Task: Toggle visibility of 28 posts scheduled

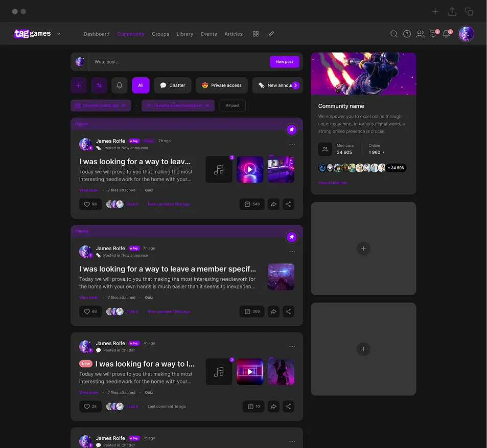Action: 123,105
